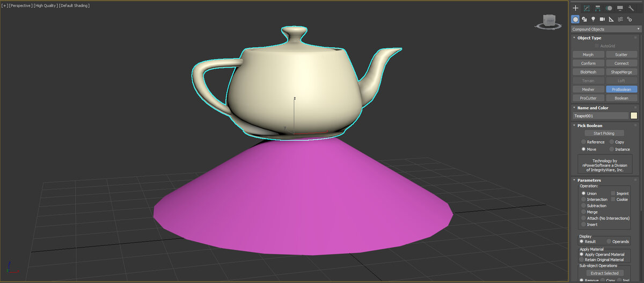
Task: Click the Boolean button
Action: (621, 98)
